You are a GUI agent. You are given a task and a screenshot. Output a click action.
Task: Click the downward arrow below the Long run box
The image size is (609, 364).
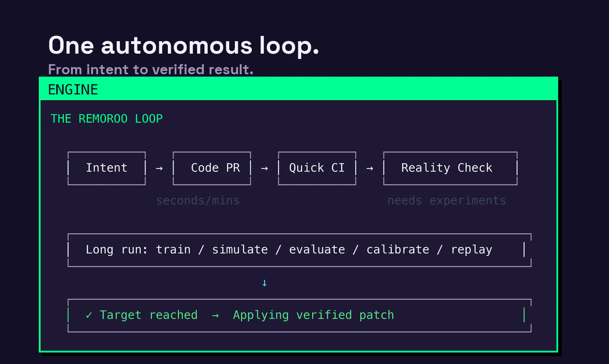[264, 283]
